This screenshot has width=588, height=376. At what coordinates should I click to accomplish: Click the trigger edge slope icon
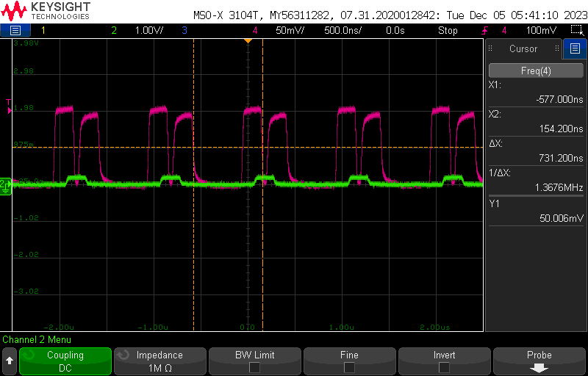point(485,30)
